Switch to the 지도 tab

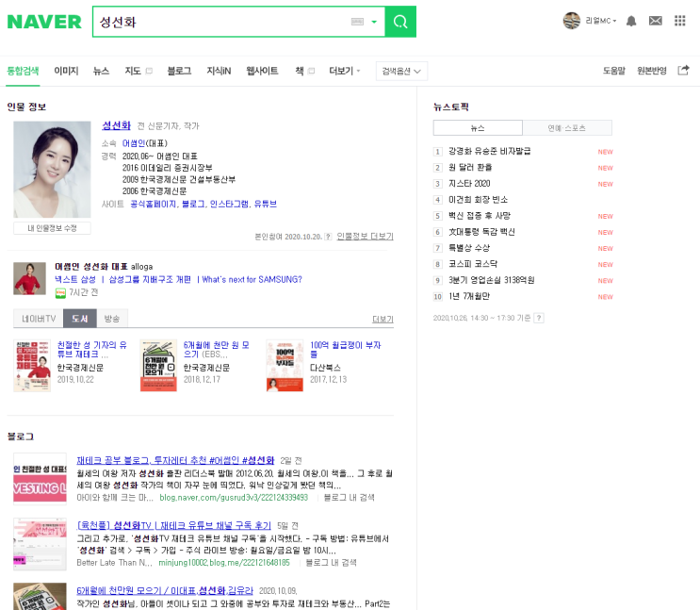(x=133, y=71)
